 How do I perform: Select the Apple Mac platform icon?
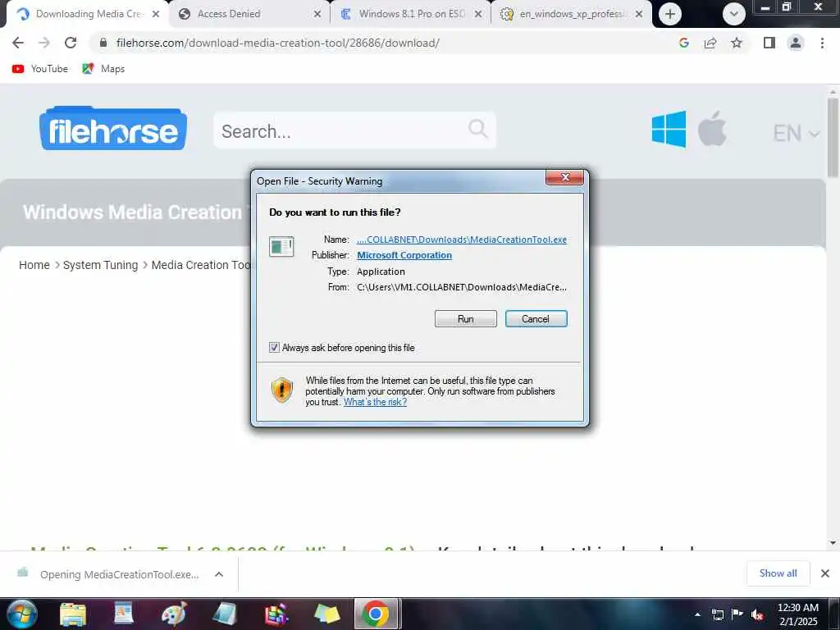coord(712,129)
